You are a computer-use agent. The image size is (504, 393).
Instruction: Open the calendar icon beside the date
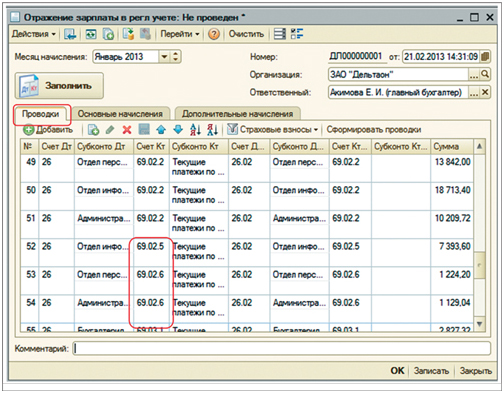[485, 57]
